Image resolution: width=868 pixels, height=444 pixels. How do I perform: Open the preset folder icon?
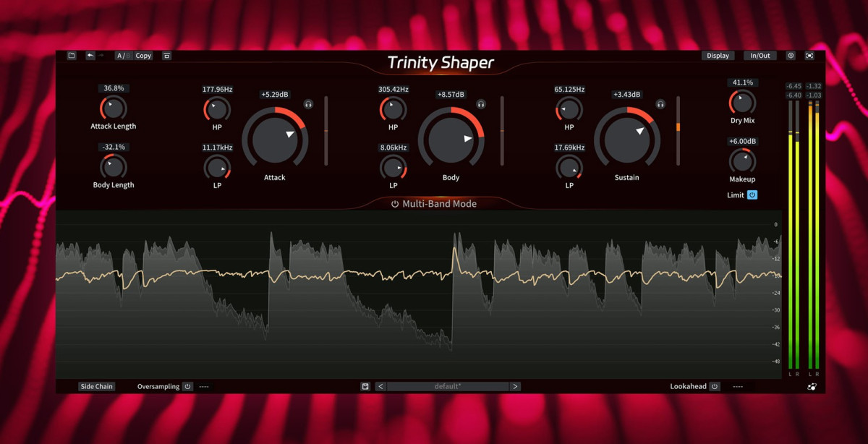pyautogui.click(x=72, y=56)
